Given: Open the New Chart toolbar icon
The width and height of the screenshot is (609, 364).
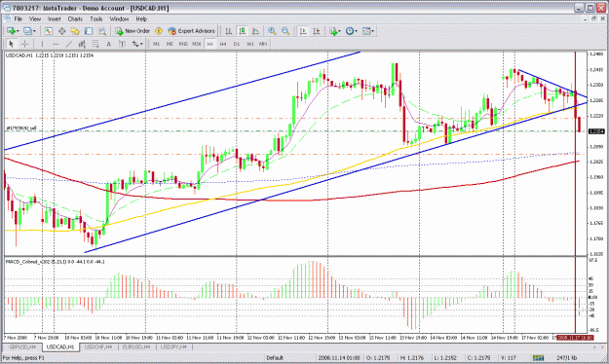Looking at the screenshot, I should coord(11,31).
